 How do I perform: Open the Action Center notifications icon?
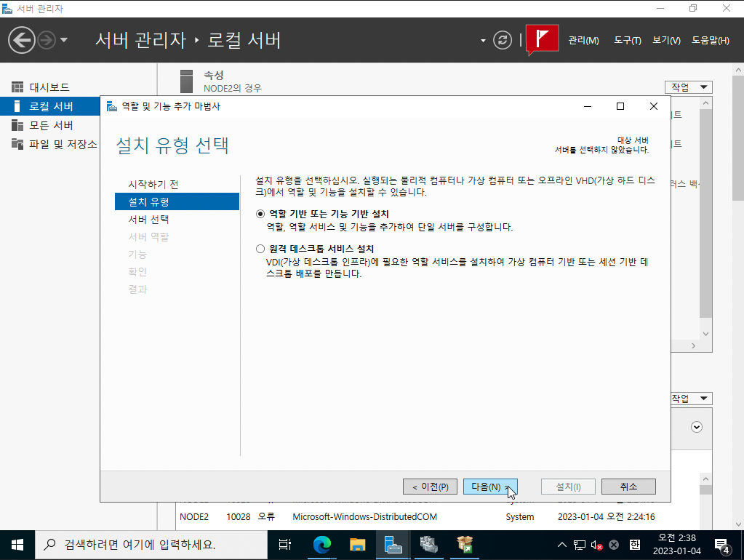click(x=722, y=545)
